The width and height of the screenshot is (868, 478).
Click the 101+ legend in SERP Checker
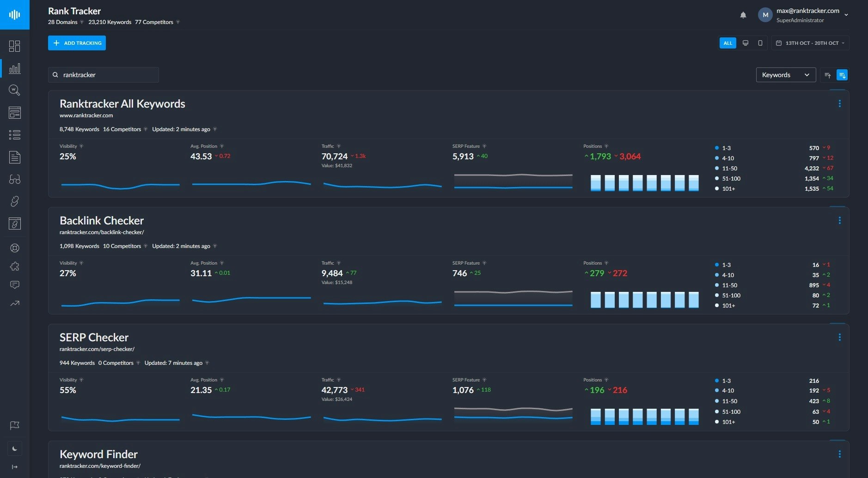click(x=725, y=422)
